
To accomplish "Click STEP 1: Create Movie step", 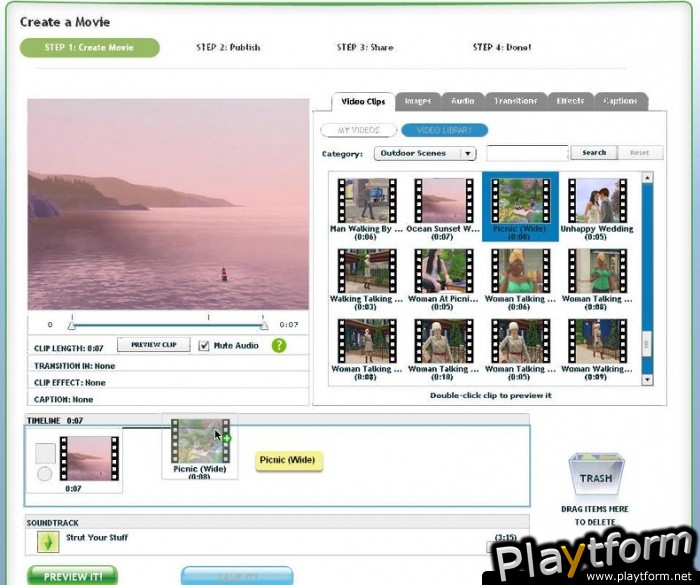I will (90, 47).
